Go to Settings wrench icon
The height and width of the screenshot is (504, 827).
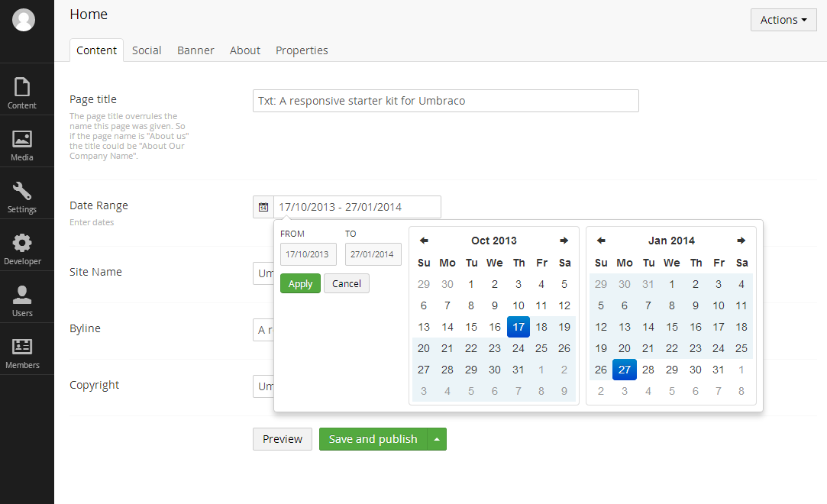(x=22, y=197)
